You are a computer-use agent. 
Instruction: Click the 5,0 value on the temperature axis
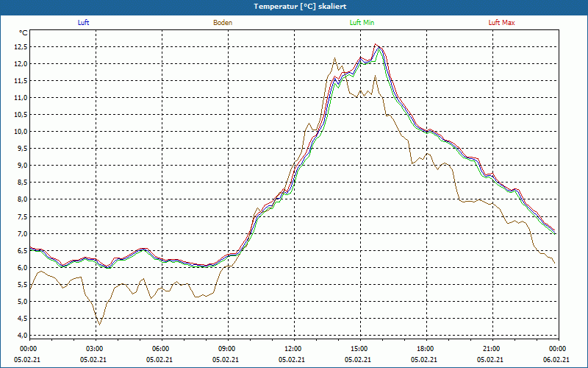pos(22,301)
